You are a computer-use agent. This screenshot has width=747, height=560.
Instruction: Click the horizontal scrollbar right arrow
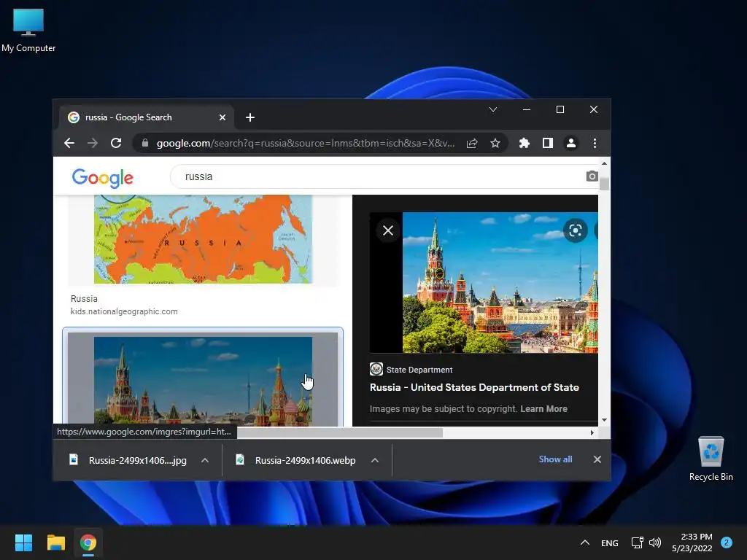[x=592, y=432]
